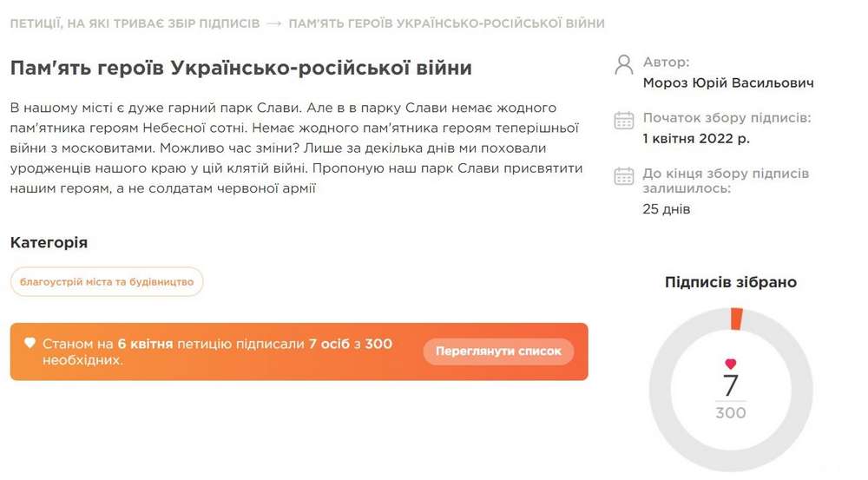Click the start date 1 квітня 2022 р.
The width and height of the screenshot is (868, 480).
696,139
